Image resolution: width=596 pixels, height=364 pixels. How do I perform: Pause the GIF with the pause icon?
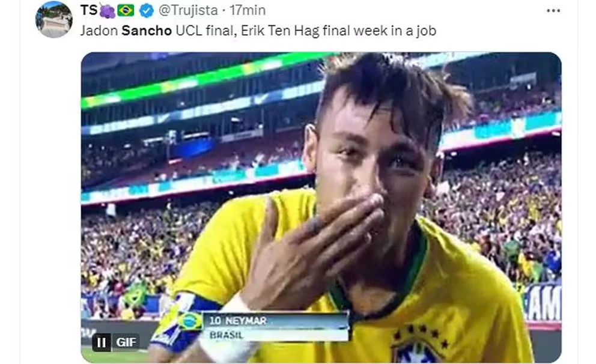click(102, 342)
